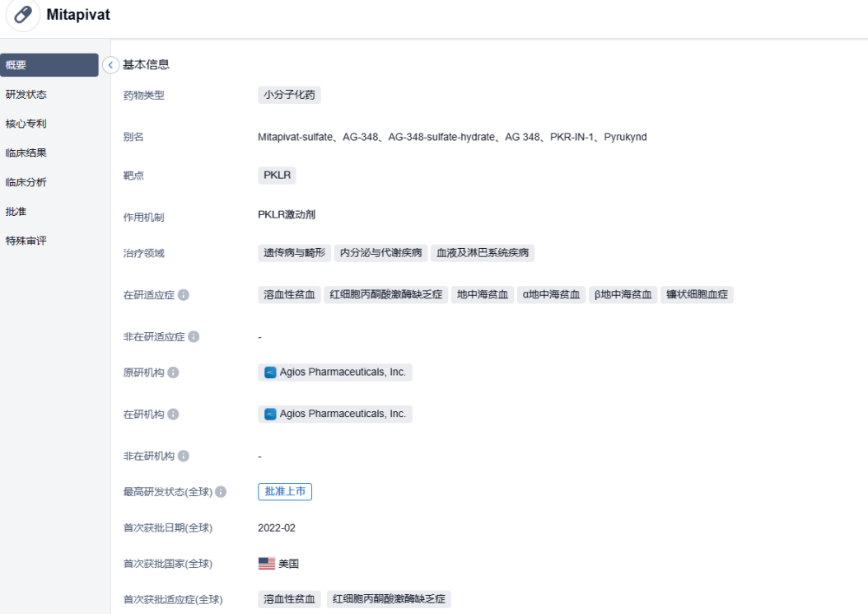
Task: Open Agios Pharmaceuticals under 原研机构
Action: (335, 373)
